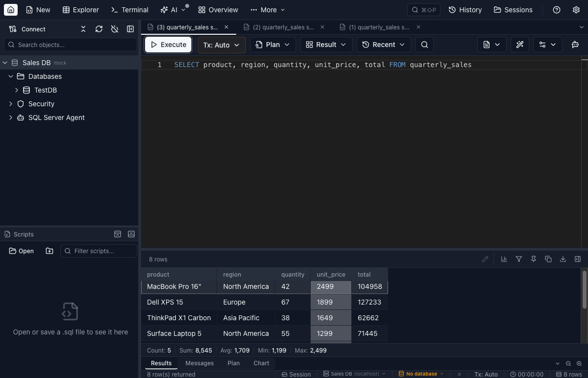This screenshot has height=378, width=588.
Task: Open the AI assistant robot icon
Action: (x=575, y=45)
